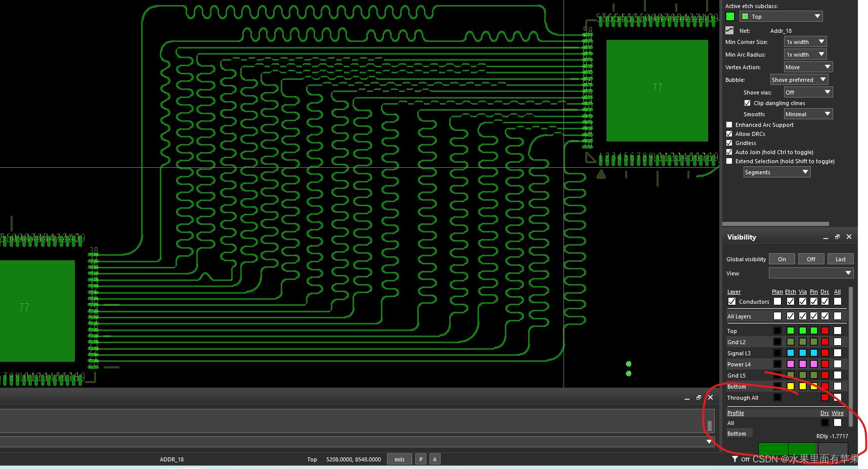Open the Vertex Action Move dropdown
Image resolution: width=868 pixels, height=469 pixels.
point(808,67)
